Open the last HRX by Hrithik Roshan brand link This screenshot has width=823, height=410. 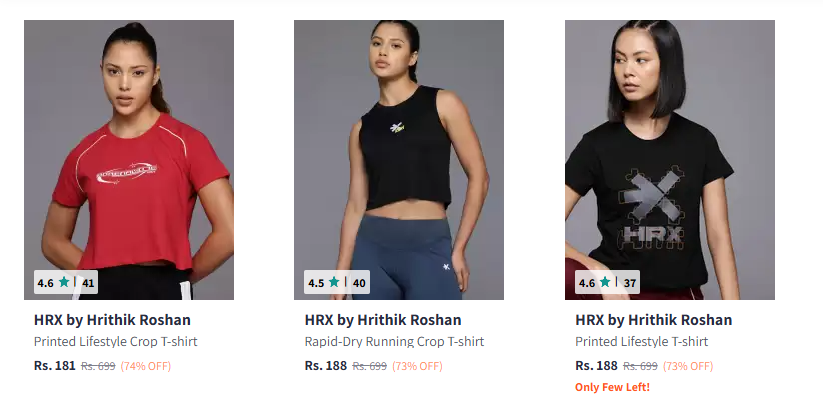point(653,320)
